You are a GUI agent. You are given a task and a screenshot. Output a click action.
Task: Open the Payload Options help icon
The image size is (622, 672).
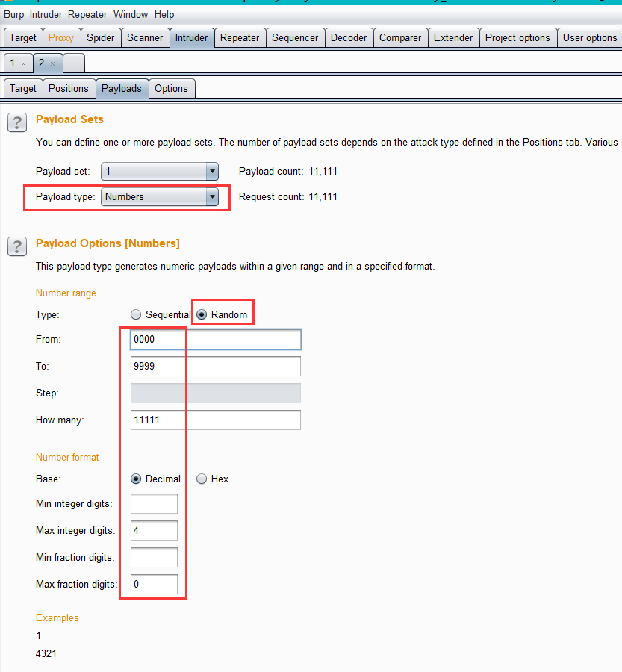17,246
